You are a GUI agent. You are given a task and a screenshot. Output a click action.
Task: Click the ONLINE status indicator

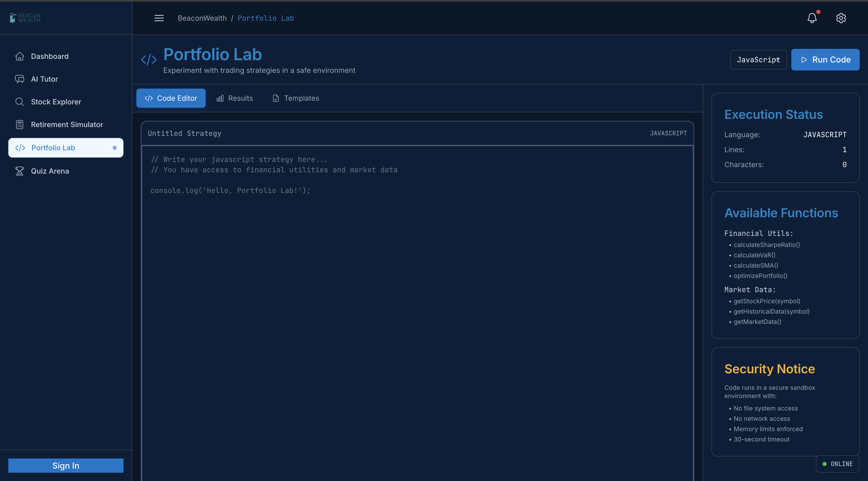(x=838, y=464)
